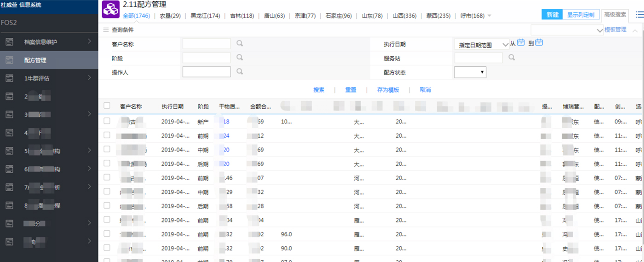Click the 重置 link
The height and width of the screenshot is (262, 644).
tap(351, 90)
